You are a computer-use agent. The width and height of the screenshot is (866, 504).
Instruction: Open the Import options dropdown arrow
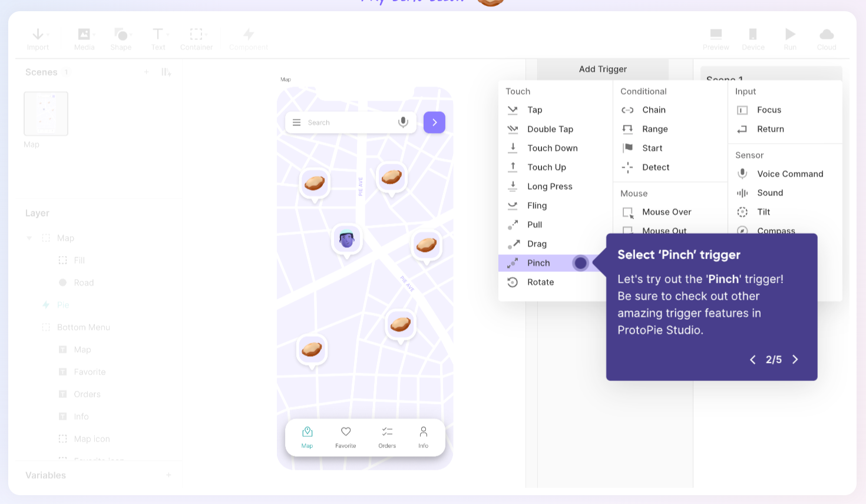pyautogui.click(x=48, y=34)
